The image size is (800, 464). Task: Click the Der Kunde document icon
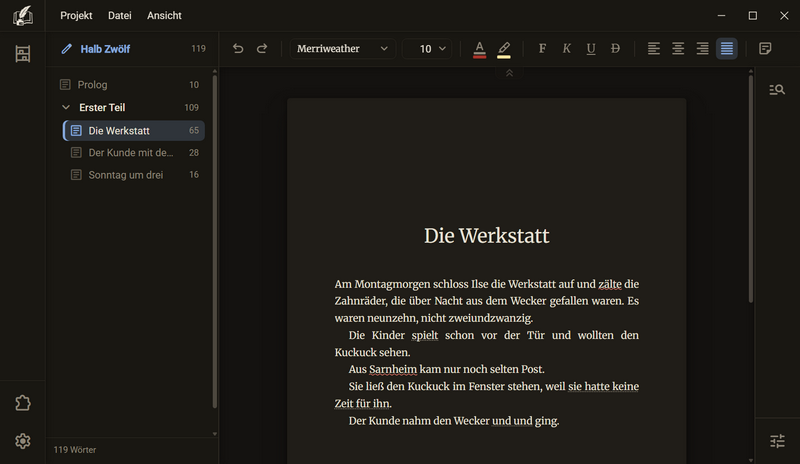pos(76,153)
